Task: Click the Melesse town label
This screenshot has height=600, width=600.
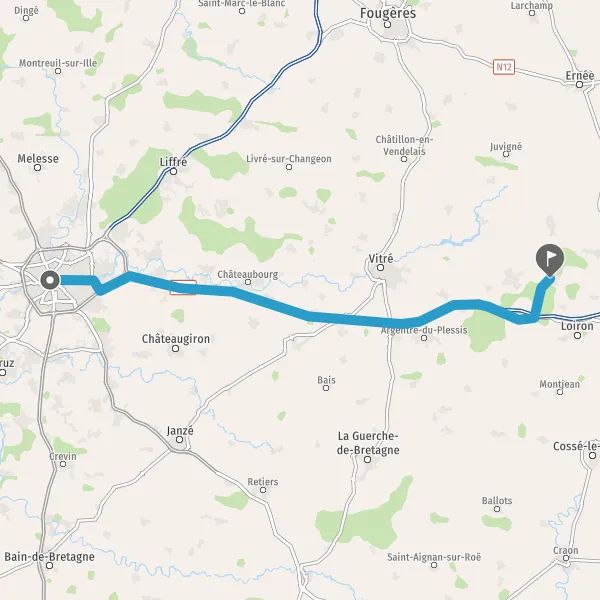Action: click(x=38, y=158)
